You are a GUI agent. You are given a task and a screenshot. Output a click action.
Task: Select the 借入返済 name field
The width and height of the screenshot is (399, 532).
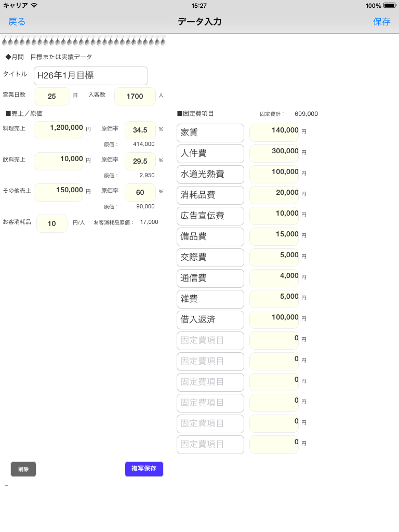tap(210, 320)
